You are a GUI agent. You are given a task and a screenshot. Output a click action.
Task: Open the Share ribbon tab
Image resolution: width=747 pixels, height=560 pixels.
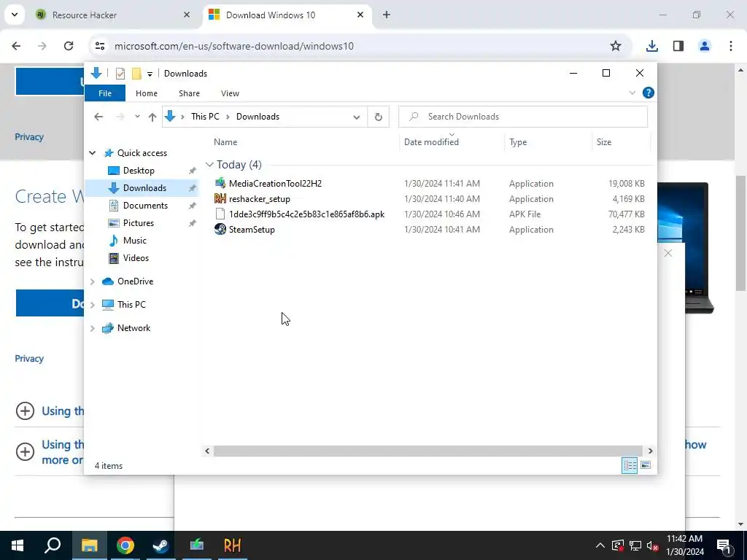pos(189,93)
